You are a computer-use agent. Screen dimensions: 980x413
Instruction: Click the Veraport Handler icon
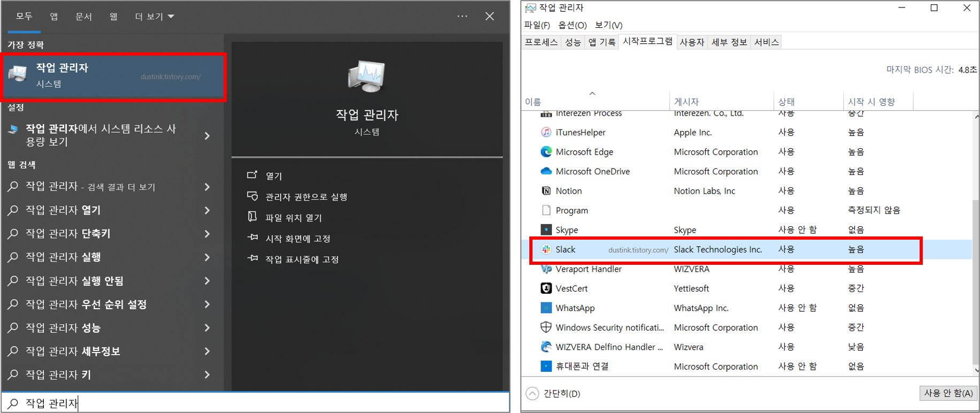click(546, 269)
